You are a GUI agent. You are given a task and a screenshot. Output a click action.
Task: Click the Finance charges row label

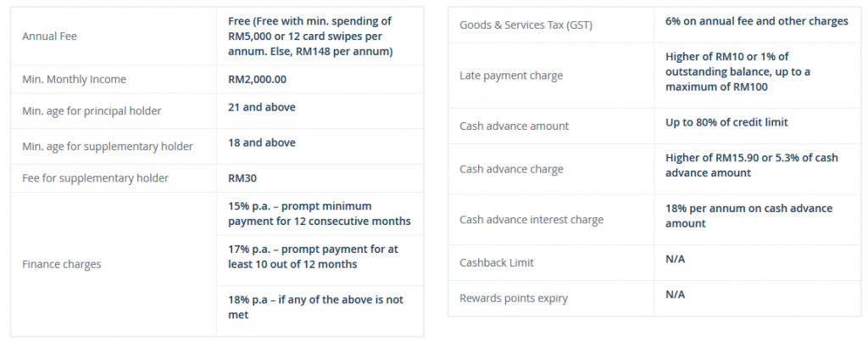coord(61,264)
